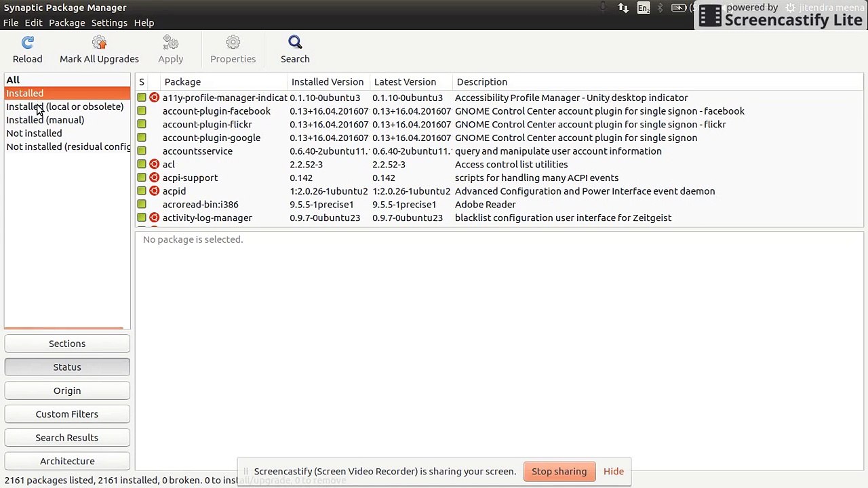Click status box for accountsservice
The width and height of the screenshot is (868, 488).
(x=142, y=151)
